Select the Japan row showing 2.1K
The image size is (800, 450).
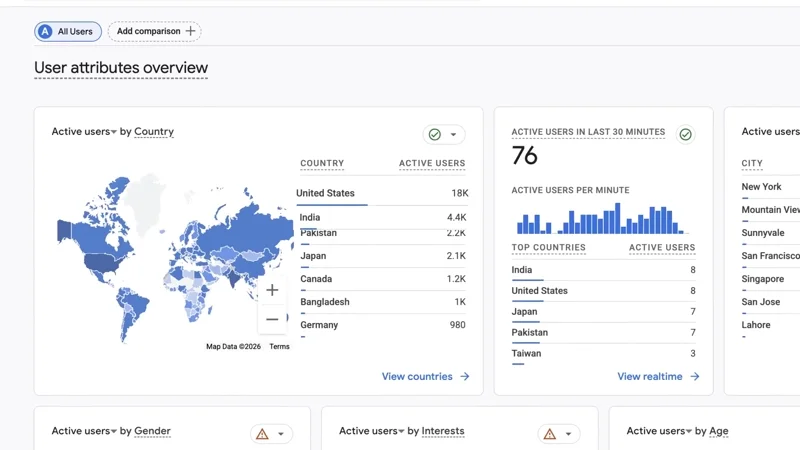(382, 256)
